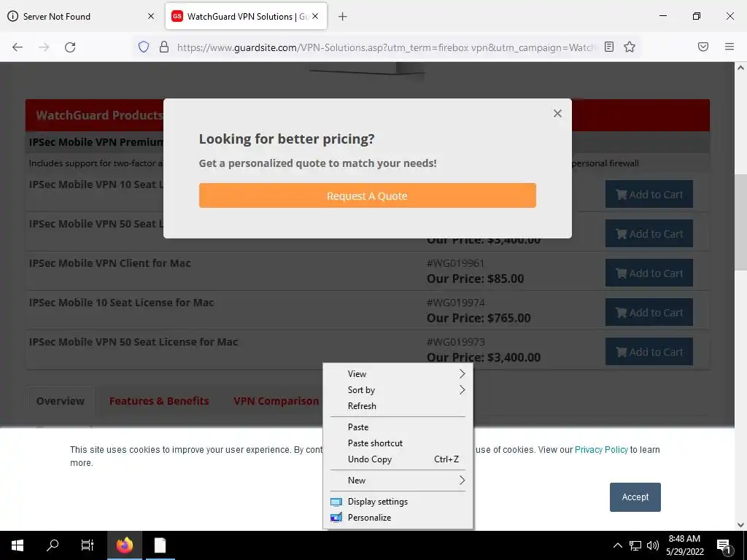
Task: Add IPSec VPN 50 Seat License for Mac to cart
Action: [649, 352]
